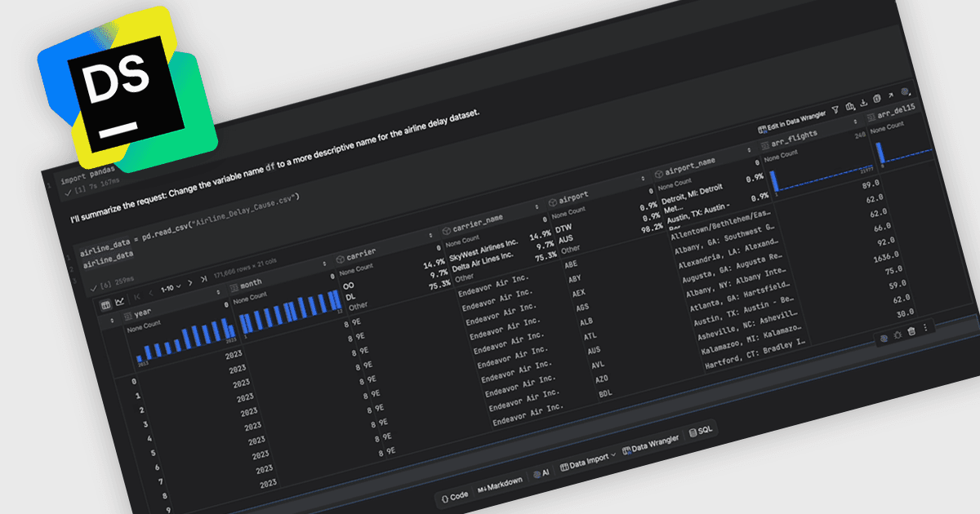Viewport: 980px width, 514px height.
Task: Toggle sorting on the arr_flights column
Action: (857, 122)
